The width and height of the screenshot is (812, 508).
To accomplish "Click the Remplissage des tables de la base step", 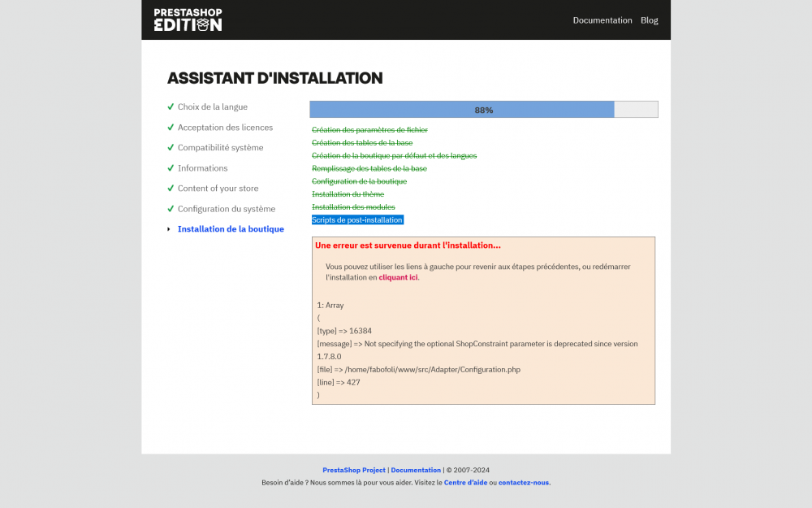I will pyautogui.click(x=369, y=168).
